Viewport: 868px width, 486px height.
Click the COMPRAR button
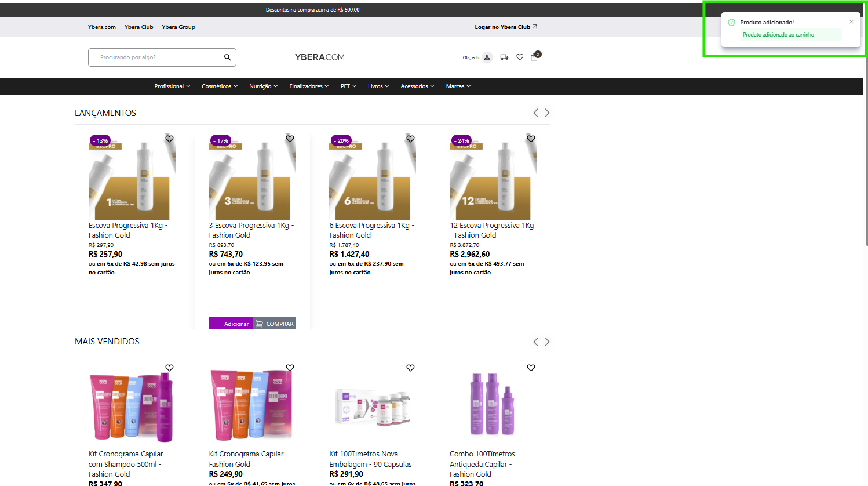pos(275,324)
